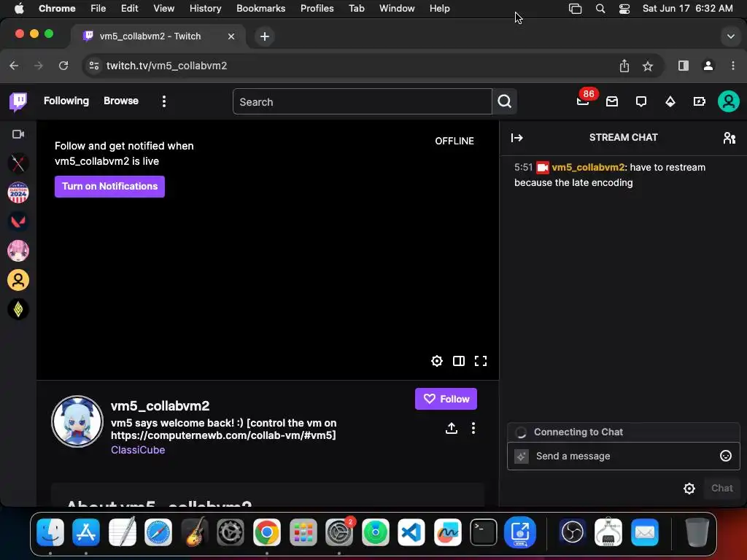Open the channel more-options vertical dots
Viewport: 747px width, 560px height.
tap(473, 428)
